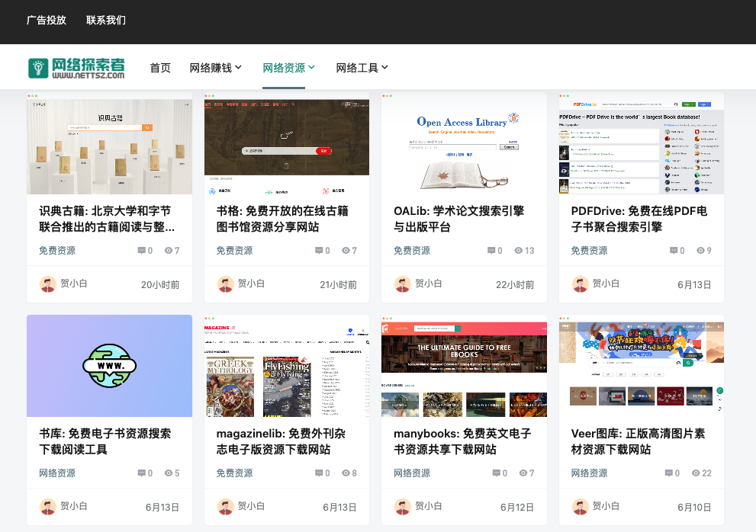This screenshot has height=532, width=756.
Task: Open the Veer图库 article thumbnail
Action: pyautogui.click(x=642, y=366)
